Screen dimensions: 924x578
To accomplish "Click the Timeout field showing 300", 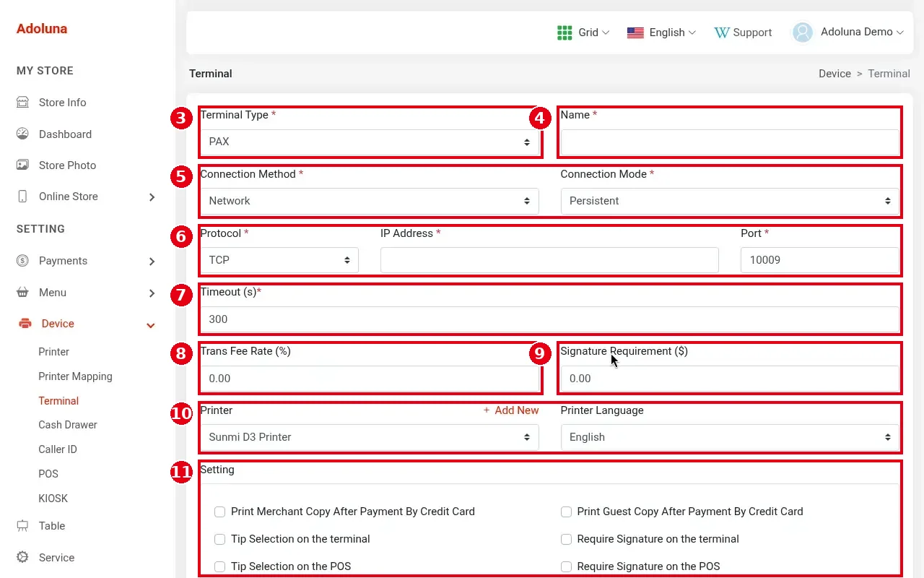I will point(549,319).
